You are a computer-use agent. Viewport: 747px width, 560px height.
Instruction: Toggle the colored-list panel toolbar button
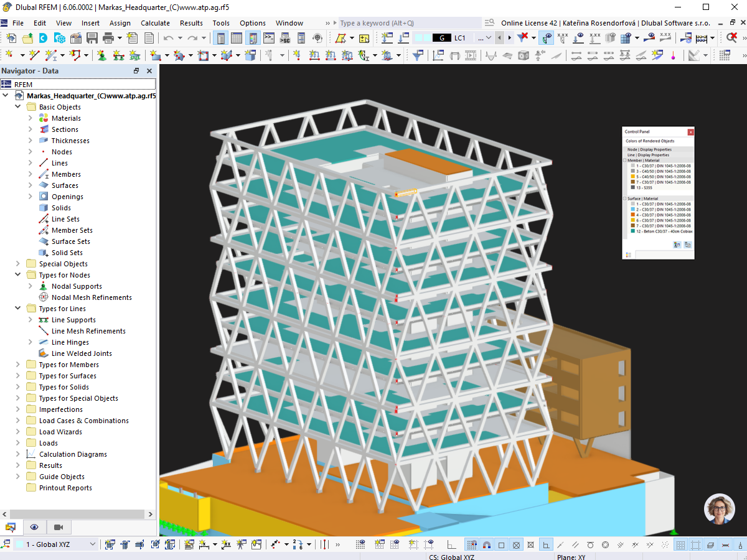tap(251, 38)
